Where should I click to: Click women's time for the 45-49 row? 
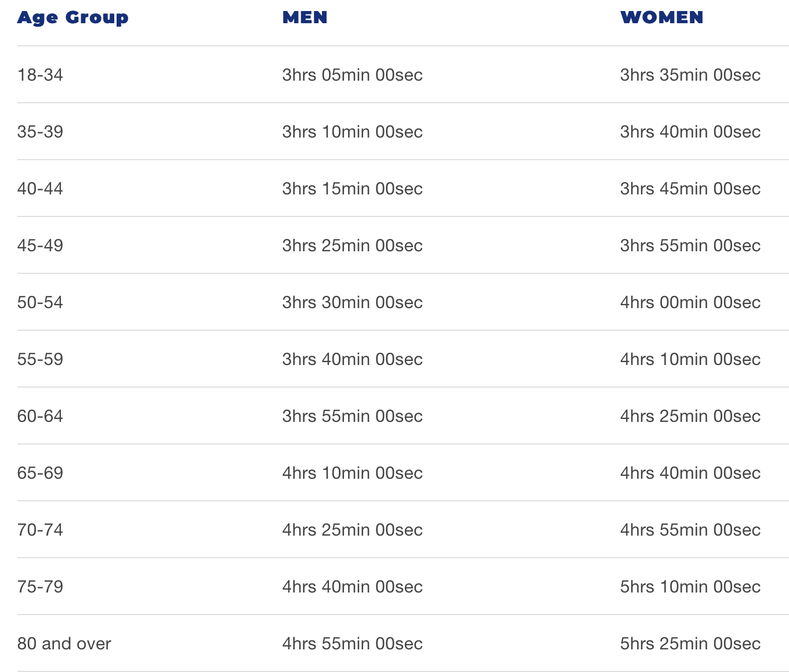pos(690,245)
